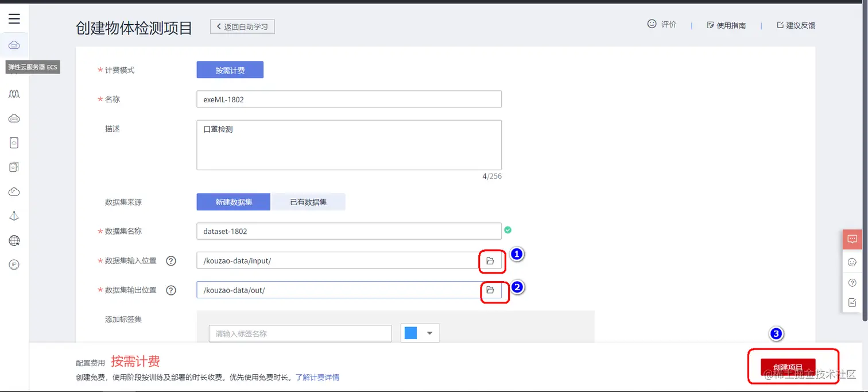Focus the 数据集名称 field dataset-1802
This screenshot has height=392, width=868.
coord(349,231)
